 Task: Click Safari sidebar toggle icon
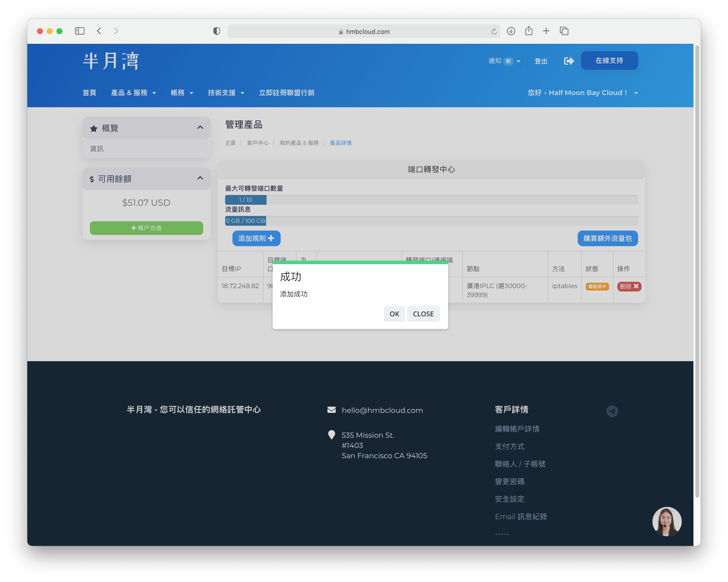(80, 31)
